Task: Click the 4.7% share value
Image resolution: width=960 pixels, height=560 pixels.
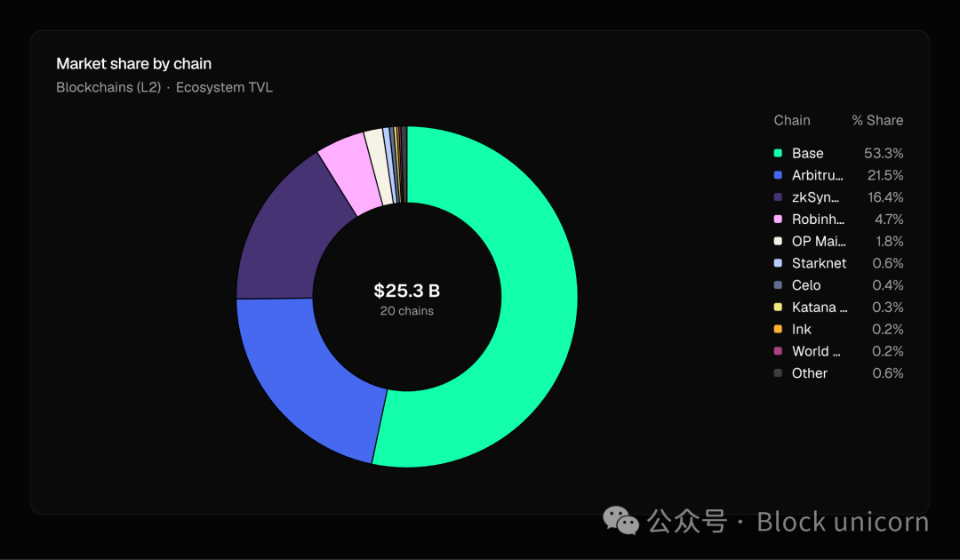Action: [x=889, y=219]
